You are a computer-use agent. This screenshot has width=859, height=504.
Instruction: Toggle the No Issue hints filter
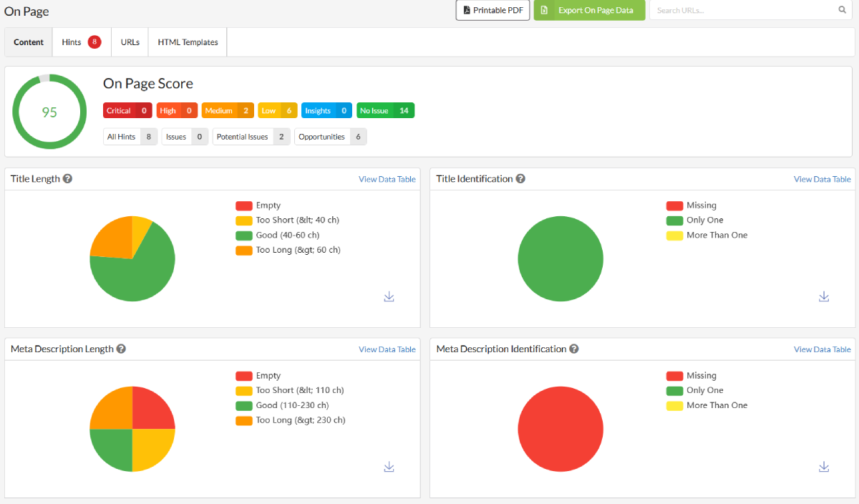point(385,110)
